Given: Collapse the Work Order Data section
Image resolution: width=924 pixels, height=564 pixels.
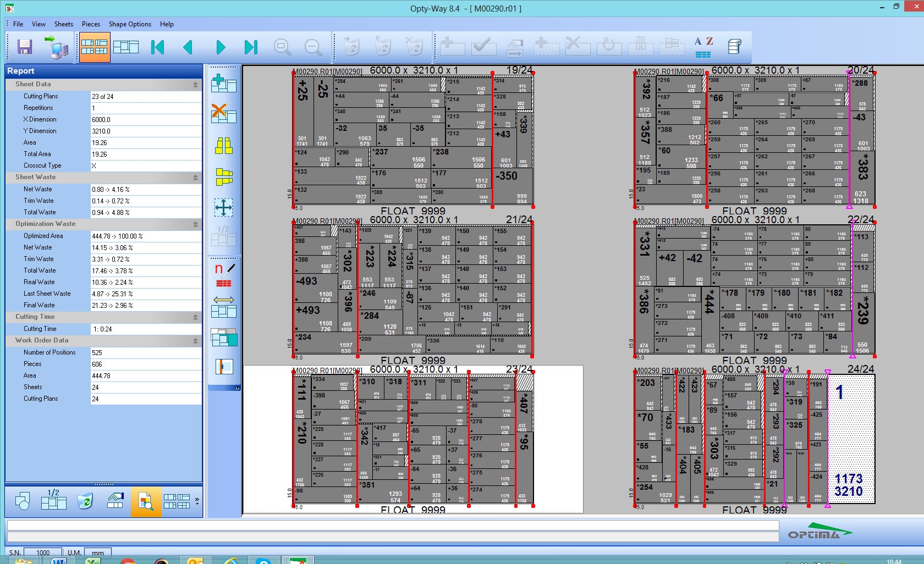Looking at the screenshot, I should [x=195, y=341].
